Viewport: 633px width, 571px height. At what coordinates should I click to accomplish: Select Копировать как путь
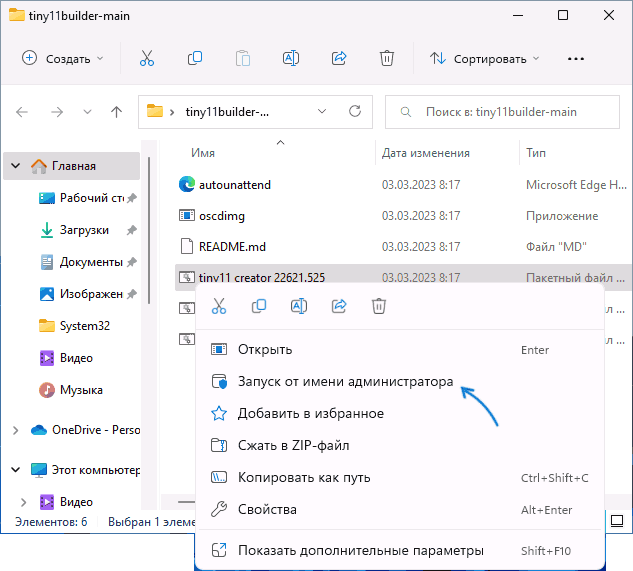point(400,477)
